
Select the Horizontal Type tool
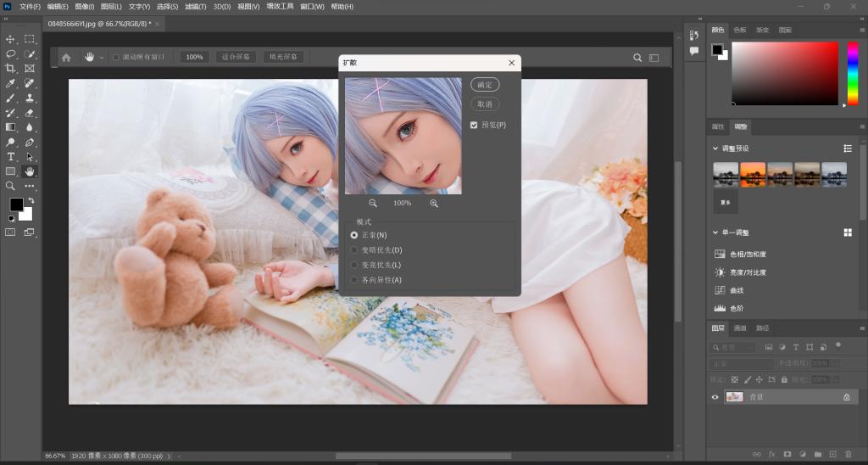tap(10, 157)
